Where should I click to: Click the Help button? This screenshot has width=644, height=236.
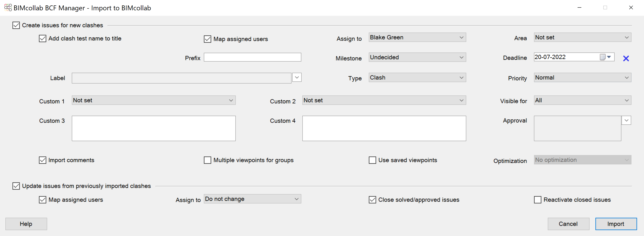pos(26,224)
